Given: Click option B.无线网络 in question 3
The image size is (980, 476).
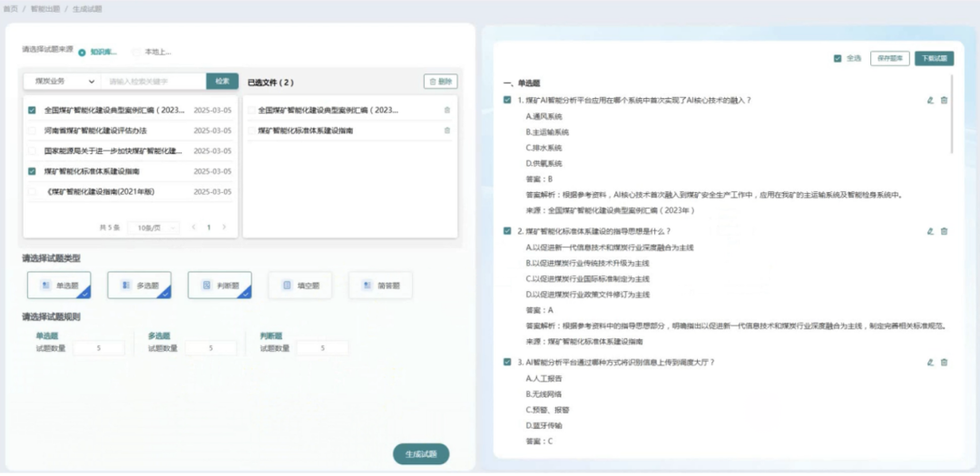Looking at the screenshot, I should pos(544,394).
